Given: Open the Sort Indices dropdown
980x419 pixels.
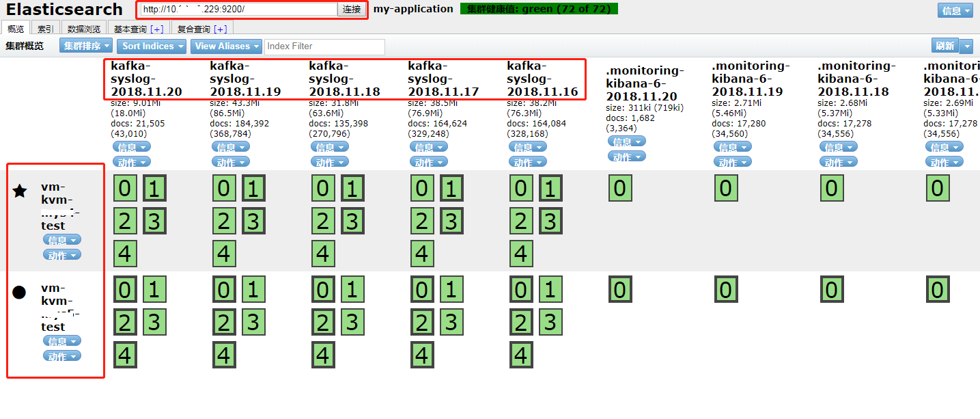Looking at the screenshot, I should (x=152, y=46).
